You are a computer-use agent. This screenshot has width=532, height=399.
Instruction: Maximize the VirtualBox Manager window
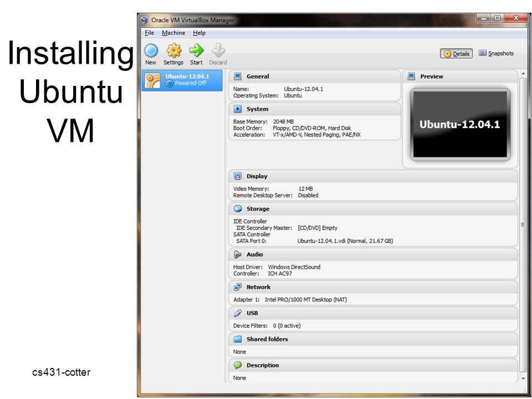click(497, 18)
